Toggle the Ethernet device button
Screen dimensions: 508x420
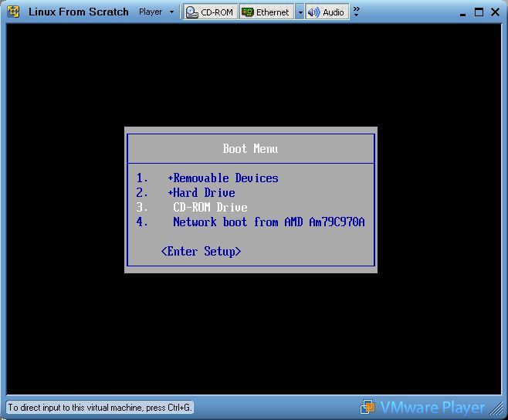pos(266,12)
